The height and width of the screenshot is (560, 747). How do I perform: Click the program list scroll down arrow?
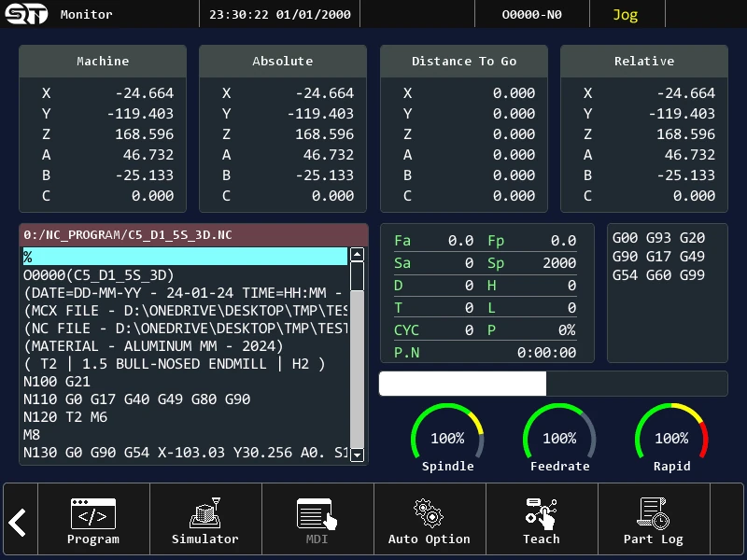[x=357, y=455]
